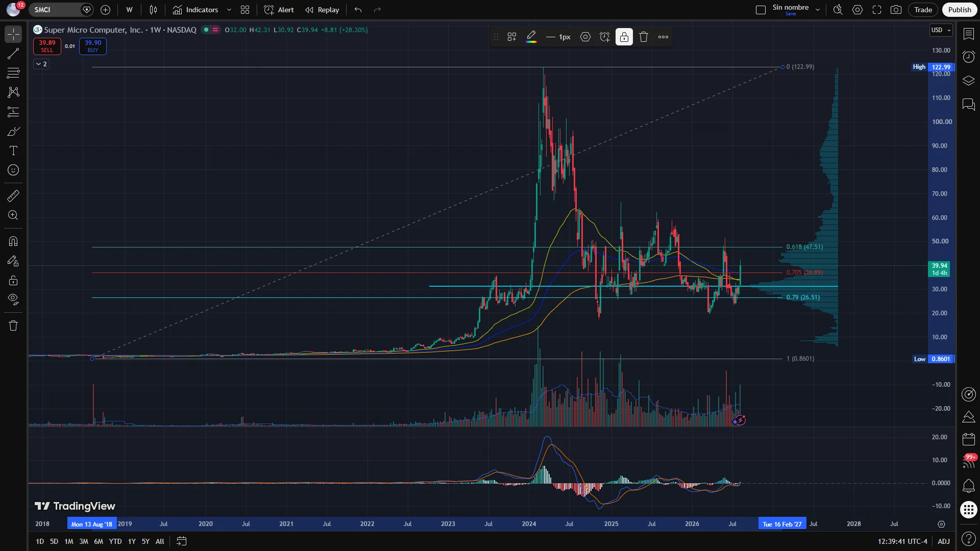Toggle magnet mode for drawings
The image size is (980, 551).
point(13,241)
